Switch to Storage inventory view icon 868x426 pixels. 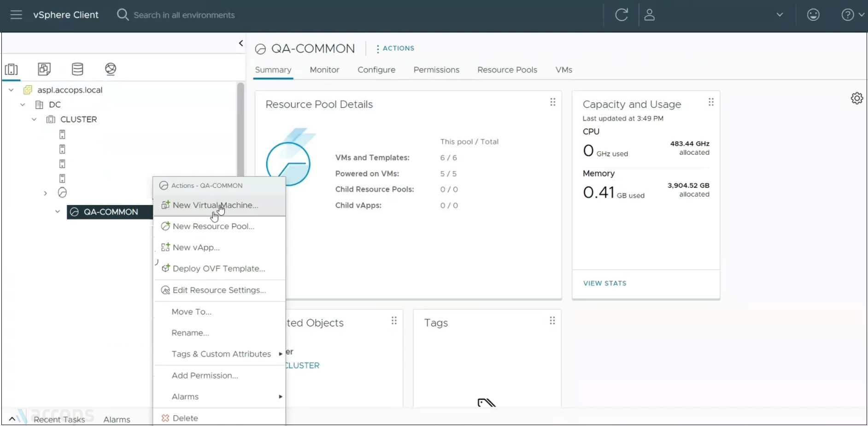[x=77, y=69]
